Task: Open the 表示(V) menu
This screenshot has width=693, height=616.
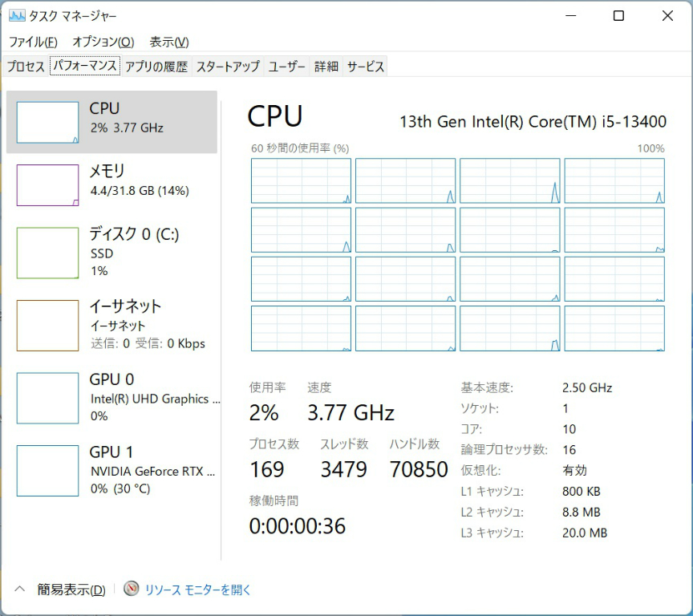Action: pyautogui.click(x=169, y=42)
